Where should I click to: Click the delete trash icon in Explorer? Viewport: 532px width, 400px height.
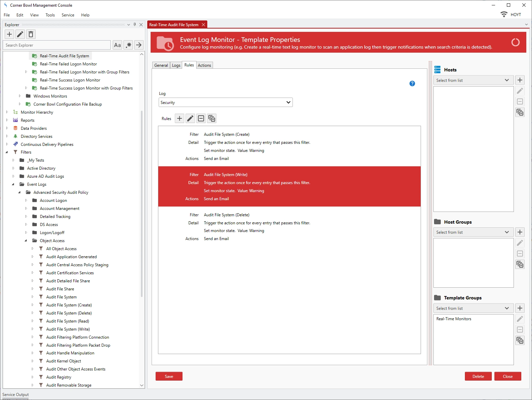tap(31, 34)
